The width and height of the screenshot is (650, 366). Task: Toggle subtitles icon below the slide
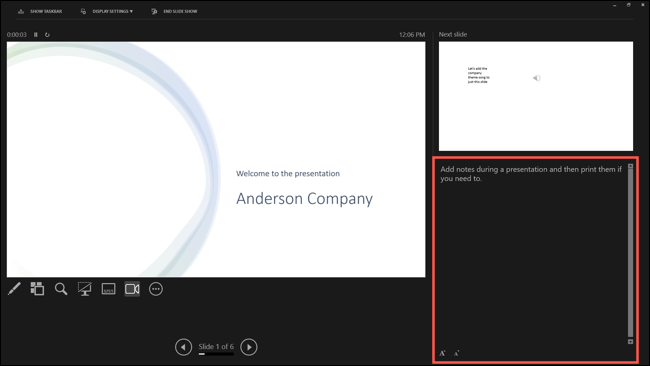(109, 289)
